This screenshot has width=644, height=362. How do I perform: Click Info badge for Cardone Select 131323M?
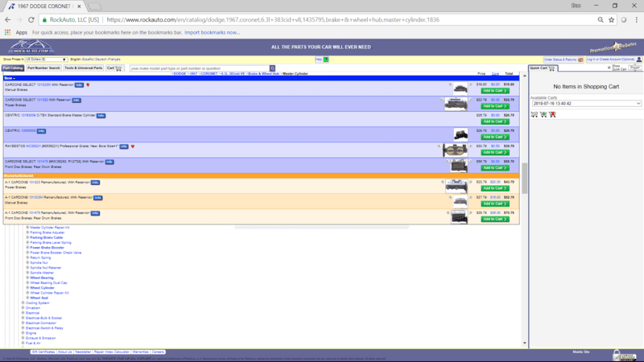tap(79, 85)
